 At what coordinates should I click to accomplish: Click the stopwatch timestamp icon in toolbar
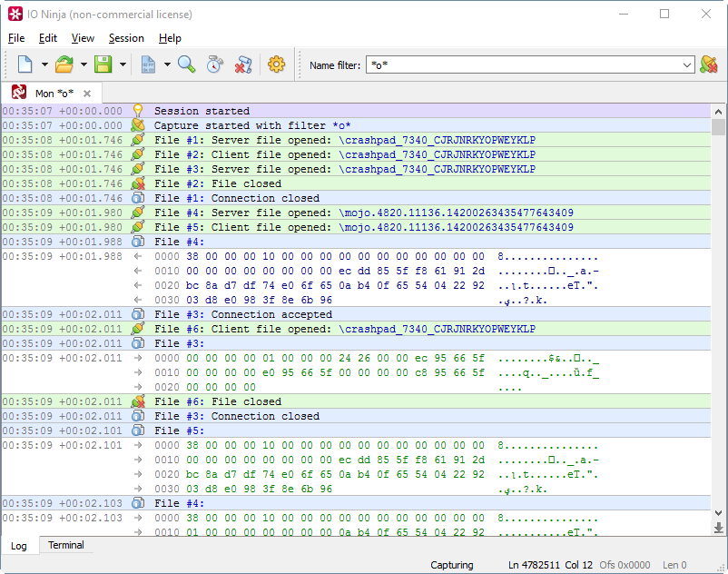coord(214,64)
